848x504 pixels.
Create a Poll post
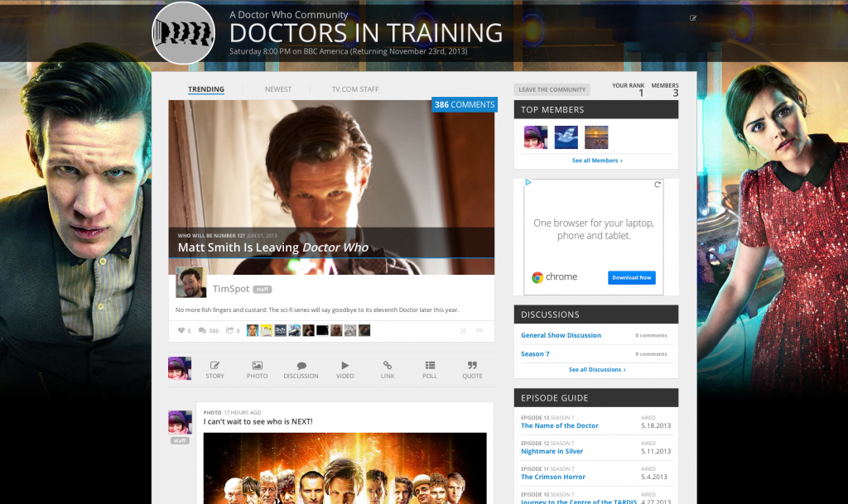click(430, 369)
